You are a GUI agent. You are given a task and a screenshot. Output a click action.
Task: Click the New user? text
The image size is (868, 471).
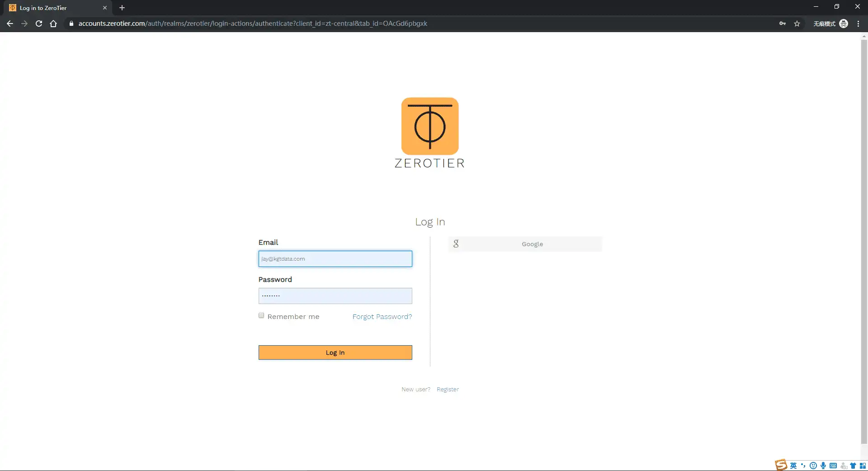tap(416, 389)
